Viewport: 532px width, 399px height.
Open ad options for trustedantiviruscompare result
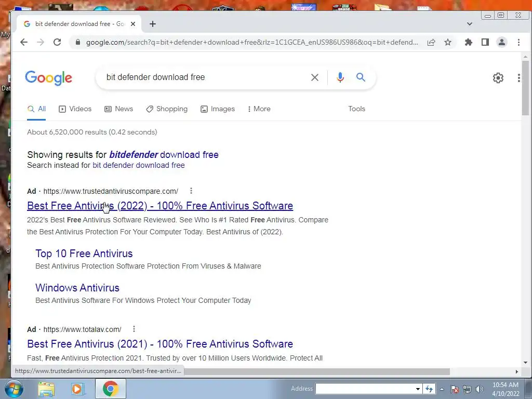[x=191, y=191]
